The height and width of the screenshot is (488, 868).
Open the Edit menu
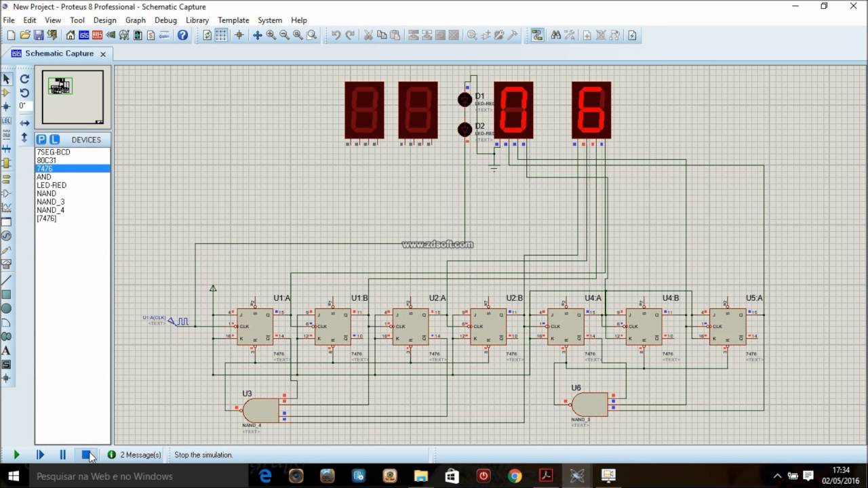[x=30, y=20]
